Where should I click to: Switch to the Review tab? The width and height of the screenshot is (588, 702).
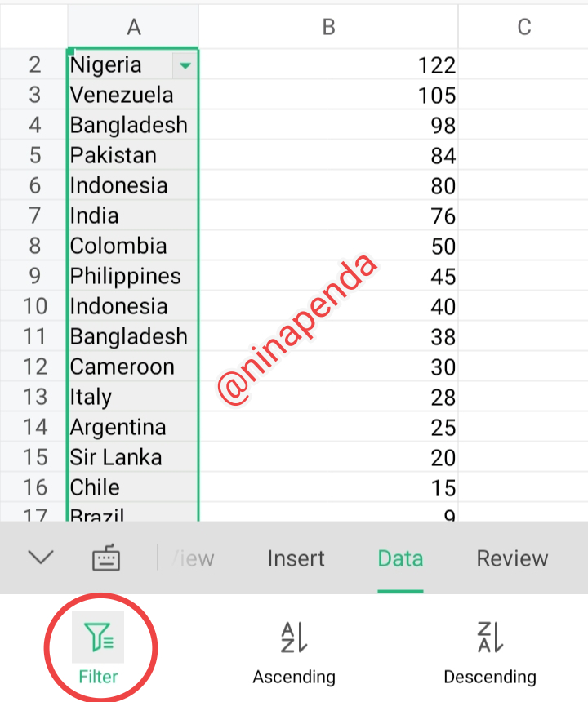512,559
